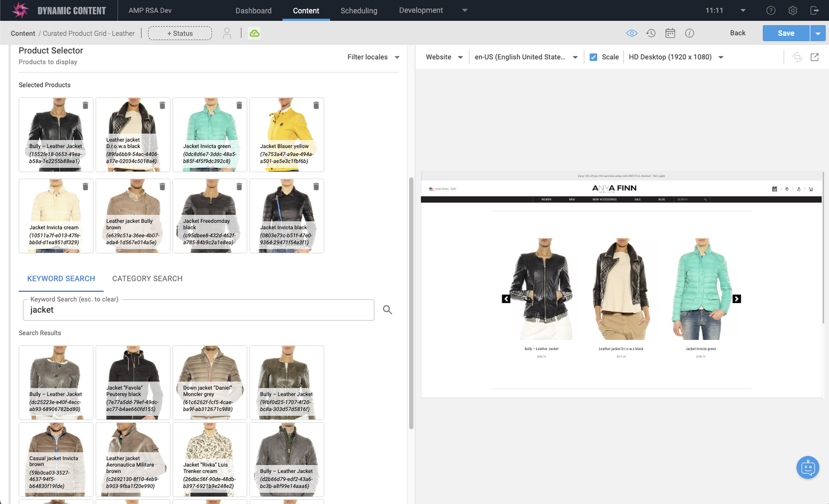Image resolution: width=829 pixels, height=504 pixels.
Task: Select the AMP RSA Dev hub name
Action: [x=150, y=10]
